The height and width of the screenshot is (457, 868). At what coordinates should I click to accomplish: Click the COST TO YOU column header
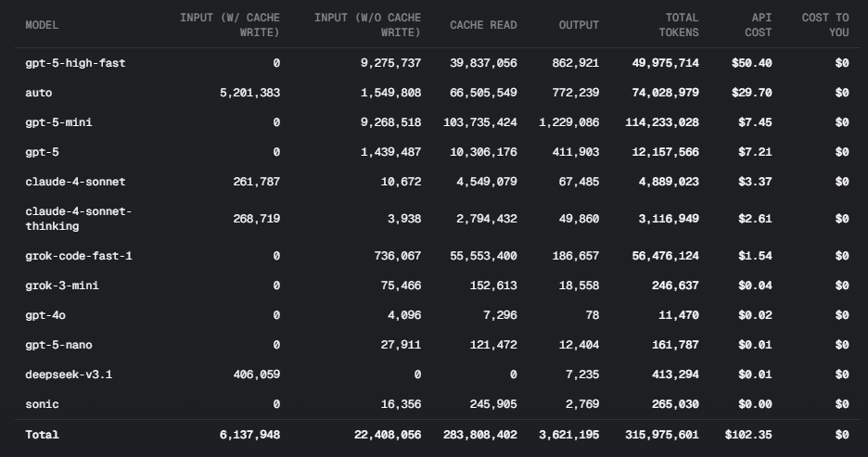pyautogui.click(x=825, y=25)
